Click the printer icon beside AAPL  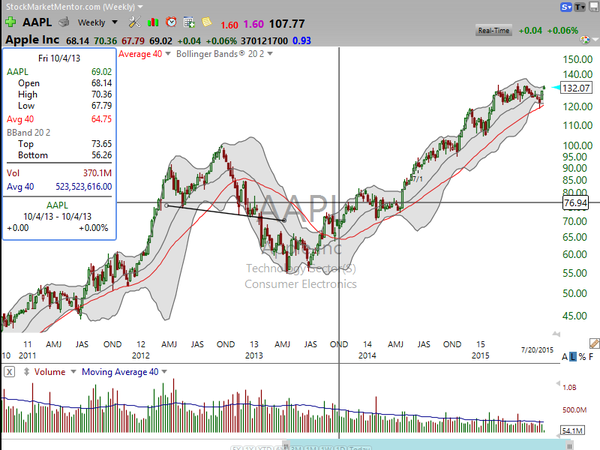64,22
